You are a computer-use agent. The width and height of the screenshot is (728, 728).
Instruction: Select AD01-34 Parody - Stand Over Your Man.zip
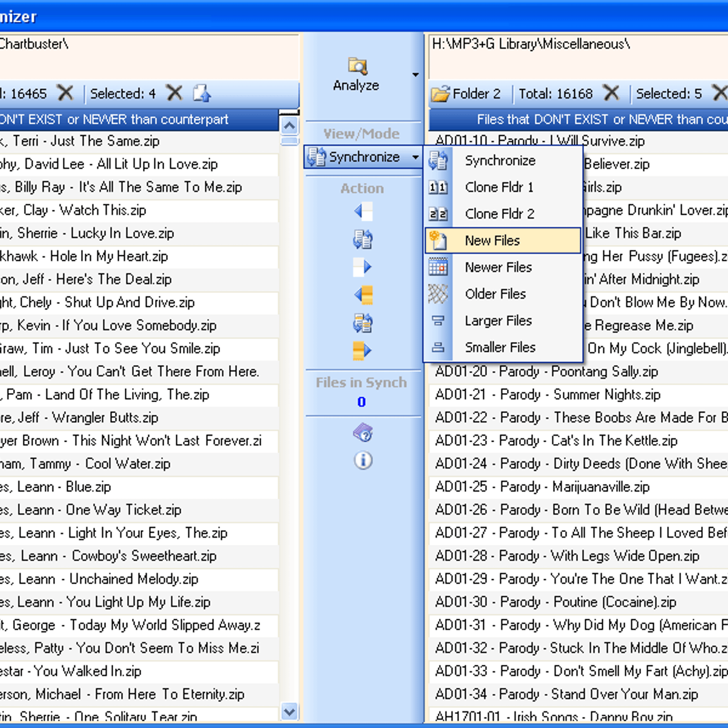click(x=579, y=694)
